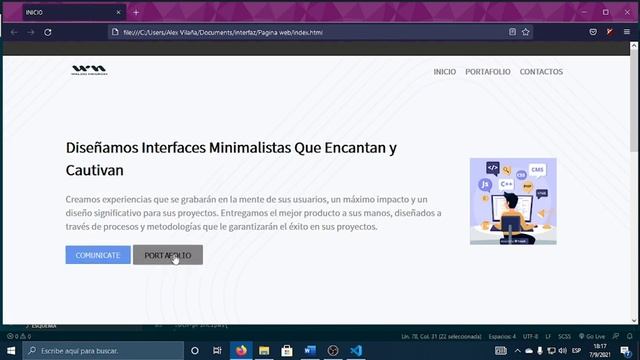Image resolution: width=640 pixels, height=360 pixels.
Task: Open the Windows Start menu
Action: click(x=11, y=351)
